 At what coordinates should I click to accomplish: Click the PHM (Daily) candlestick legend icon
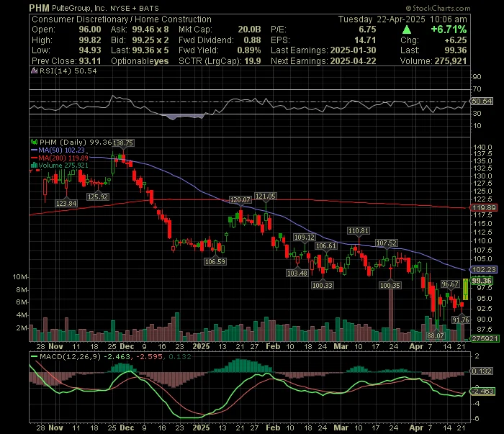34,142
